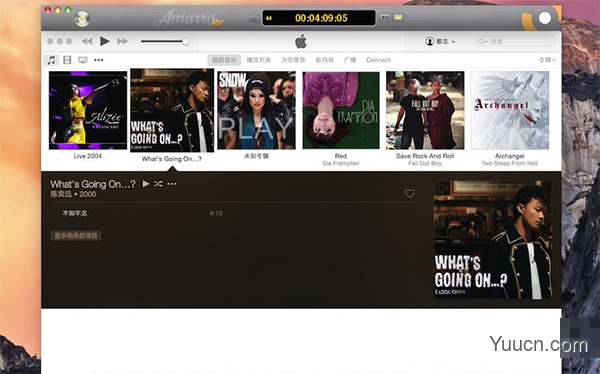Screen dimensions: 600x374
Task: Click the Red album title
Action: [341, 156]
